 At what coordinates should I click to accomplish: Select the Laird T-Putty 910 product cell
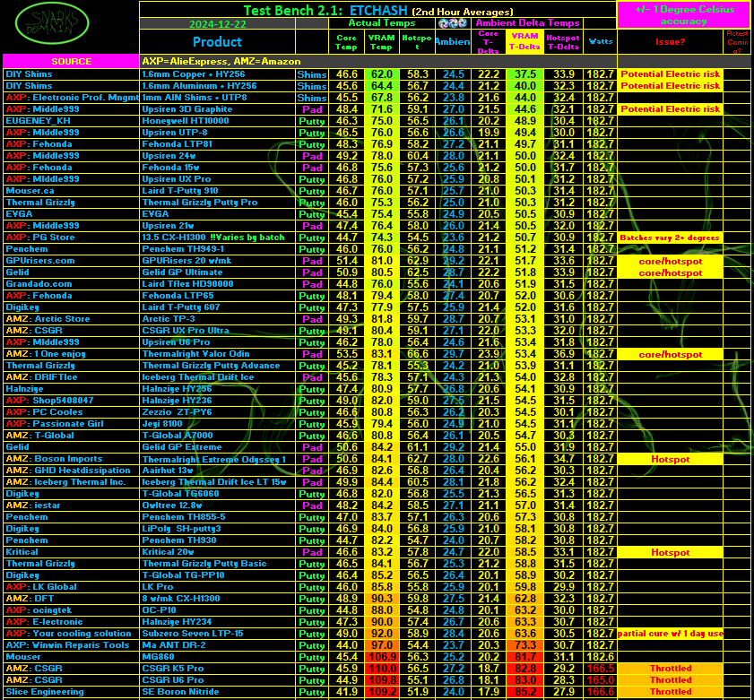coord(217,191)
